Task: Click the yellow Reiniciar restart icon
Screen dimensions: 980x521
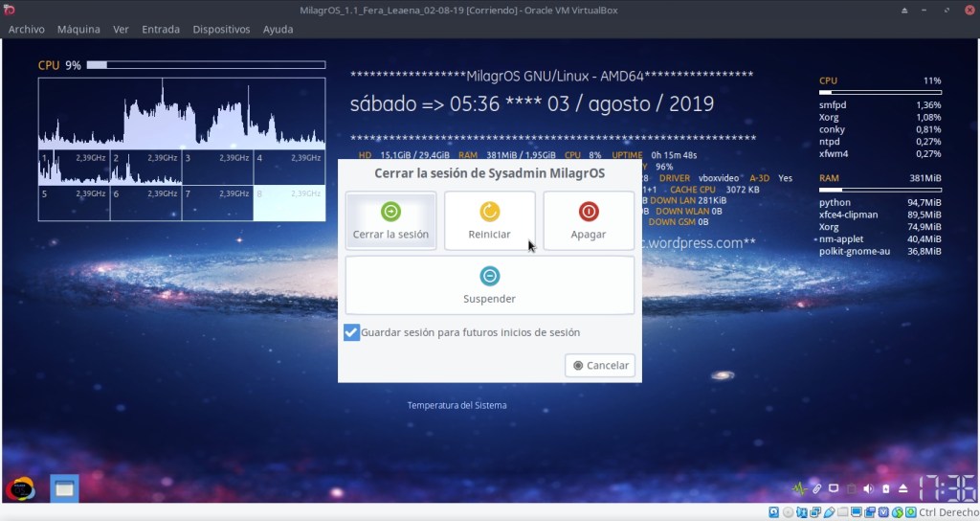Action: coord(489,212)
